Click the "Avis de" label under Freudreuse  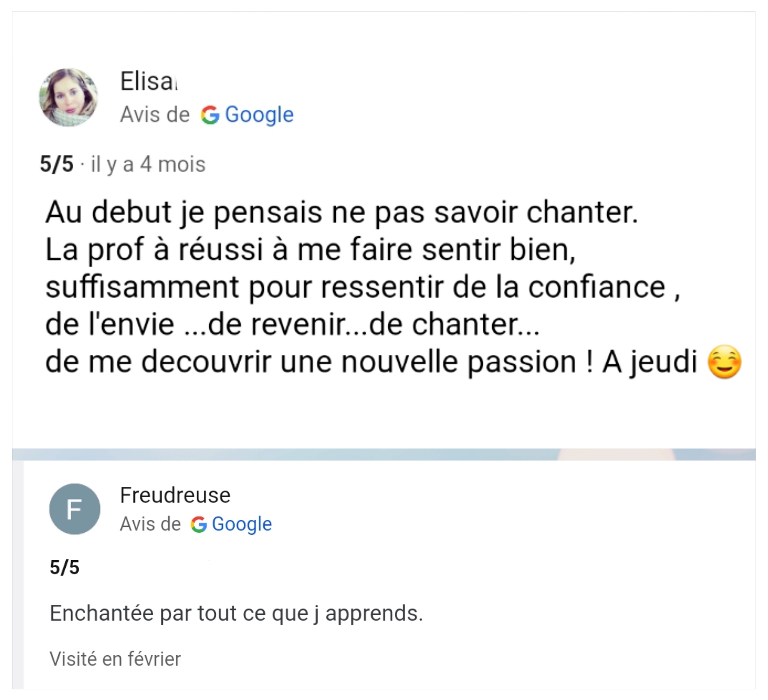[x=150, y=524]
